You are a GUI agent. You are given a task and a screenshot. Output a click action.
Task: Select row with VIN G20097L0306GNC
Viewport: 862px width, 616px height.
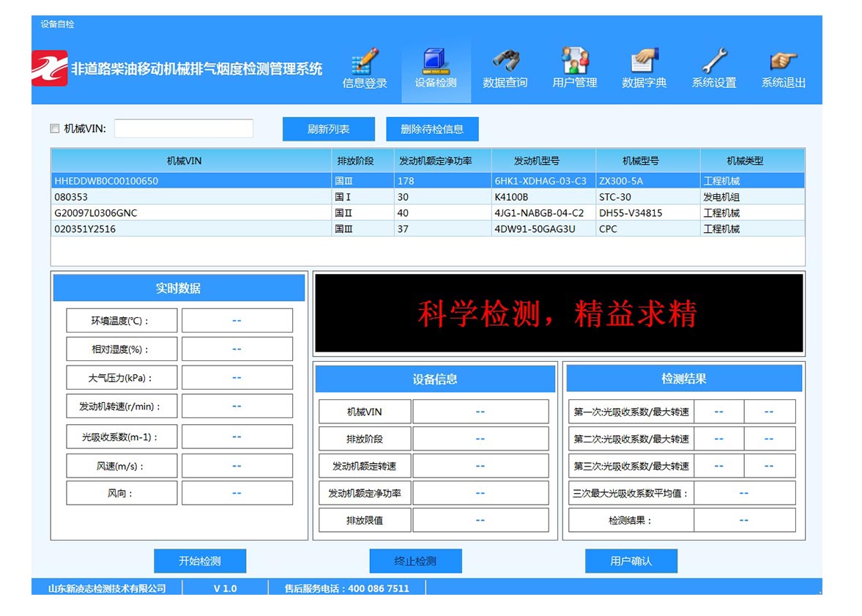click(190, 213)
